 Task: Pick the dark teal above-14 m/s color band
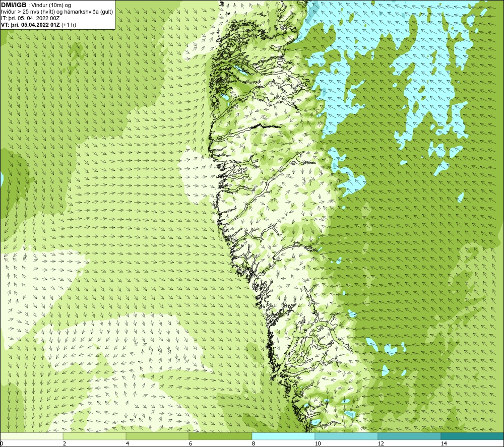(473, 436)
